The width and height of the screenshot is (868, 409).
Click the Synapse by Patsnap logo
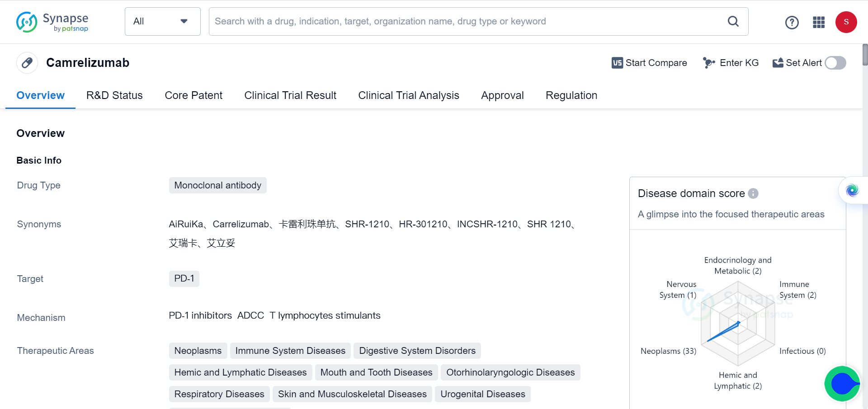(x=52, y=22)
